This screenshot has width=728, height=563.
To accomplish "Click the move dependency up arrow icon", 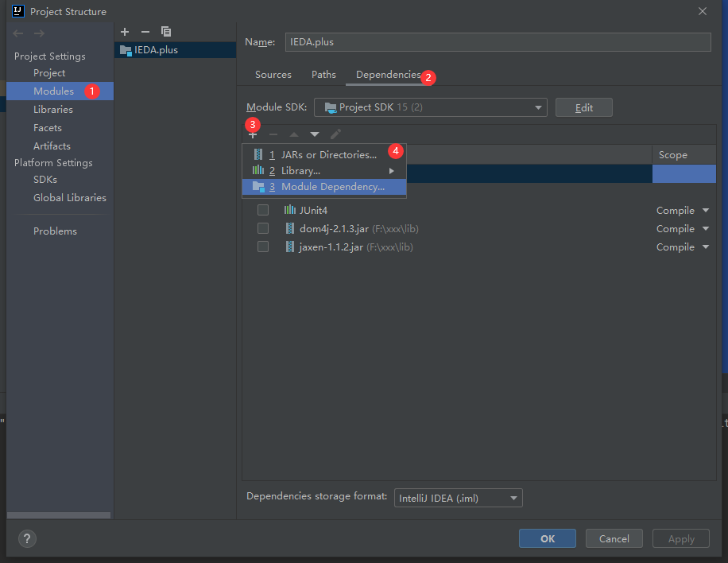I will pos(293,134).
